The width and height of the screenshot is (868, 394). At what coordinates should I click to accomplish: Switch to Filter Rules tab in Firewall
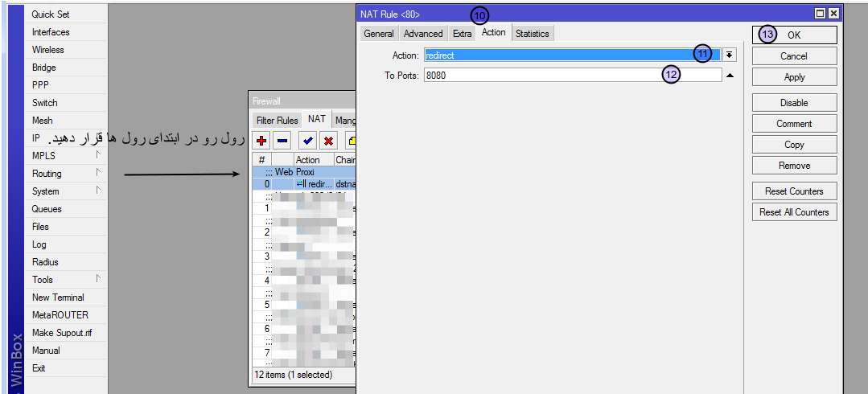[277, 121]
